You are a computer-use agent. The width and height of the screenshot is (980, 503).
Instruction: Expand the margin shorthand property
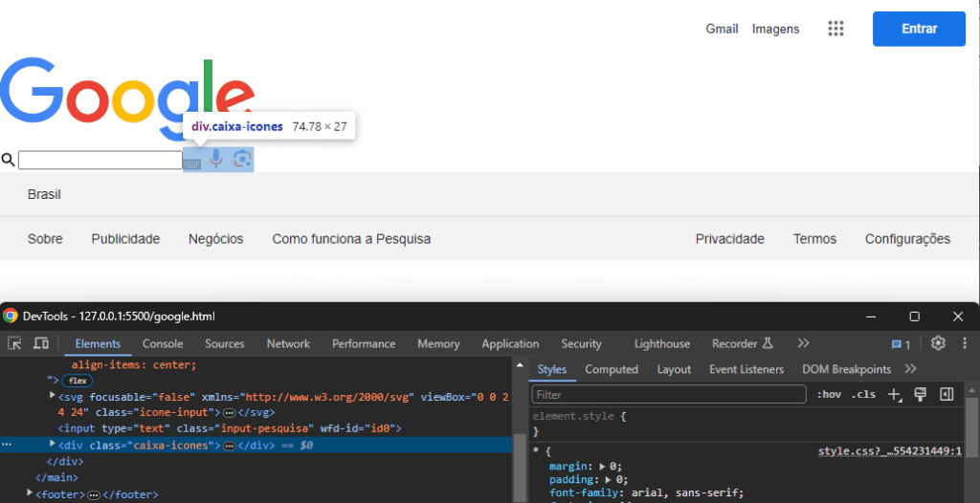coord(603,466)
